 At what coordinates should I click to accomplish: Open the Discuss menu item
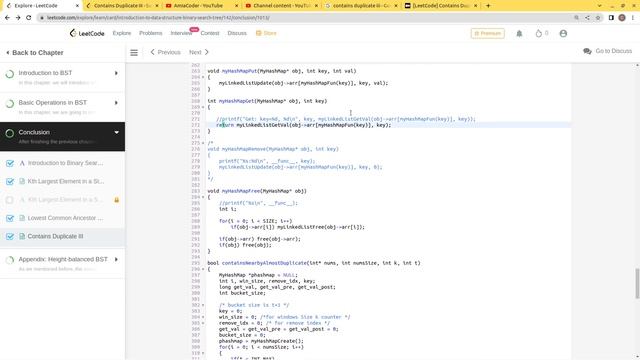pos(237,33)
